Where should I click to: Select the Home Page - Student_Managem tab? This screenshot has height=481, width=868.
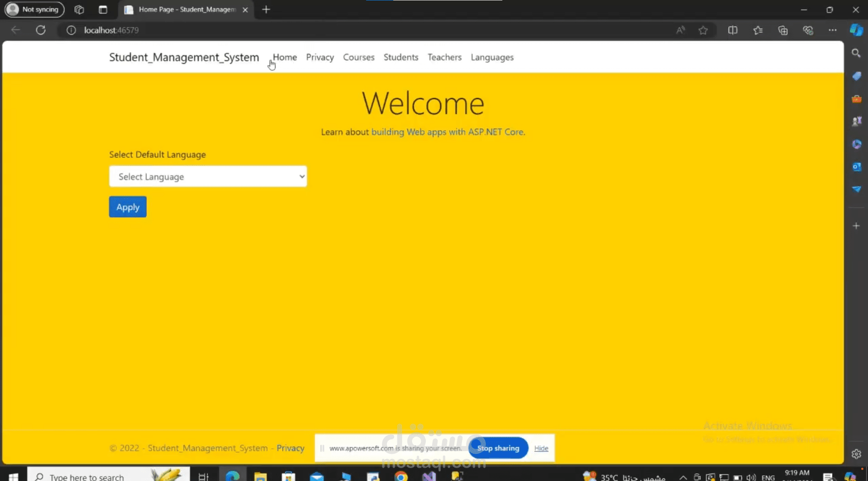click(186, 10)
